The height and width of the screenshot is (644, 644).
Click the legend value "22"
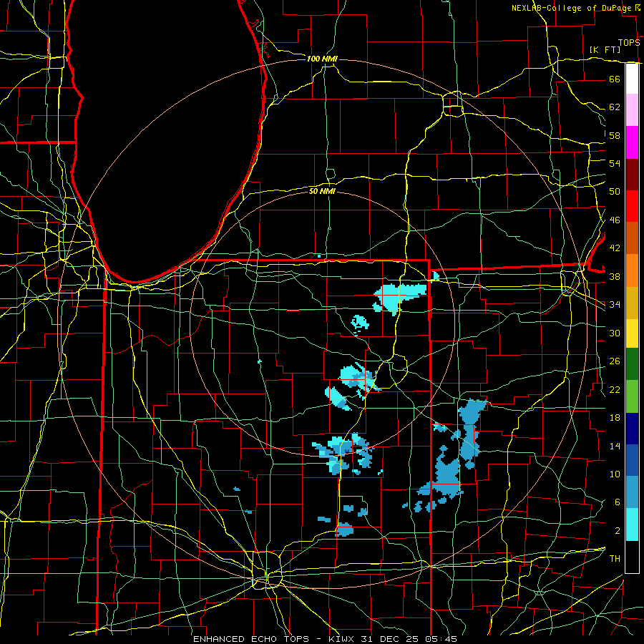615,390
